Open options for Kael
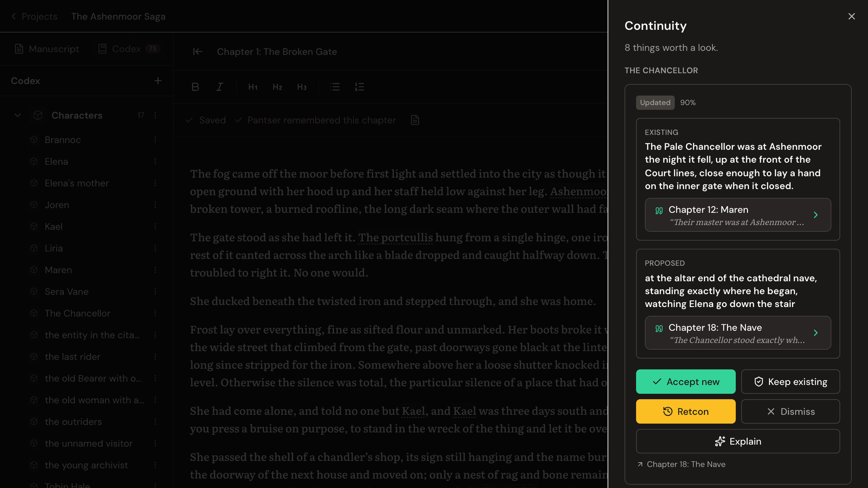The width and height of the screenshot is (868, 488). click(155, 226)
